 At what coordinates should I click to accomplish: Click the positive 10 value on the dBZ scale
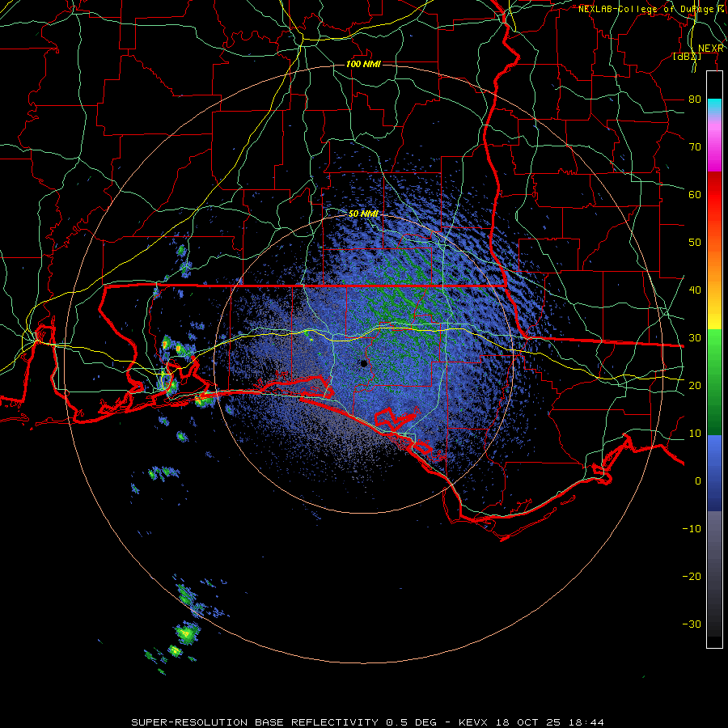[695, 434]
